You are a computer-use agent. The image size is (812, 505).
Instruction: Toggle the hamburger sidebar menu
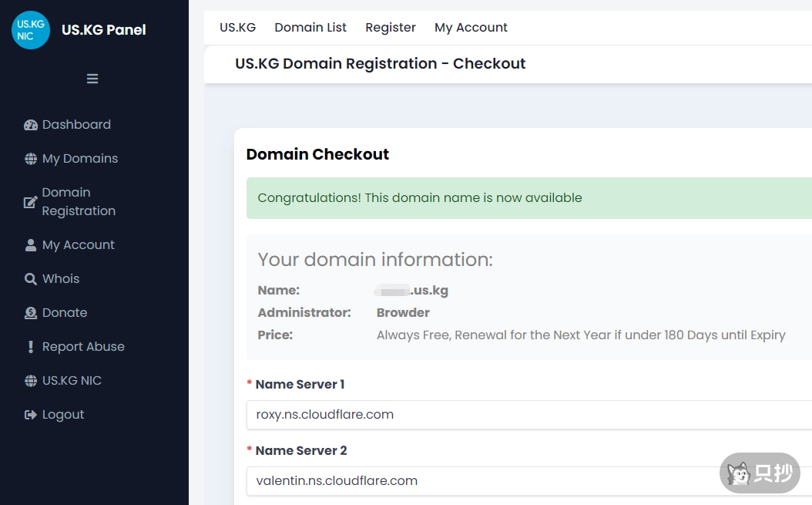click(92, 79)
